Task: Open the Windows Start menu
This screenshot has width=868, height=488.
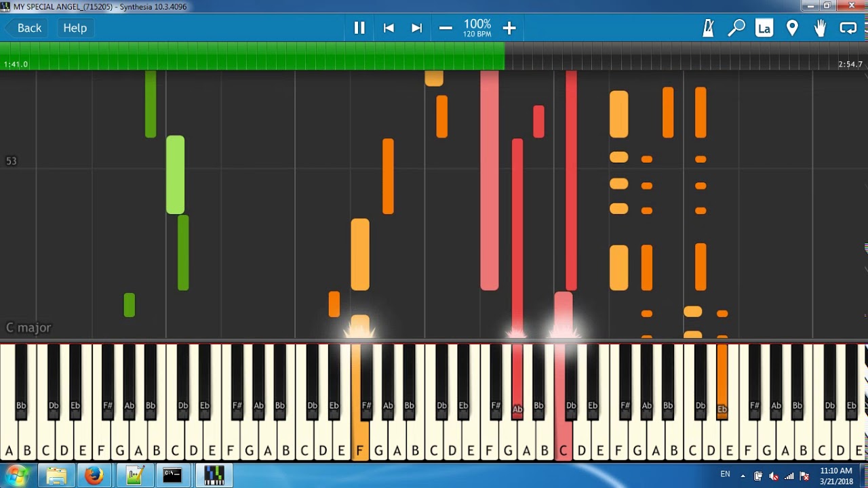Action: [x=16, y=476]
